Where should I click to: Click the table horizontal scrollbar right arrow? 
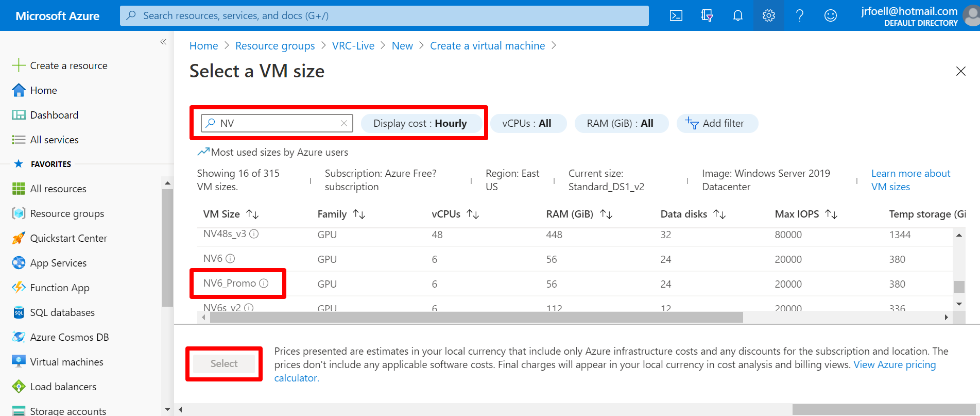click(946, 318)
